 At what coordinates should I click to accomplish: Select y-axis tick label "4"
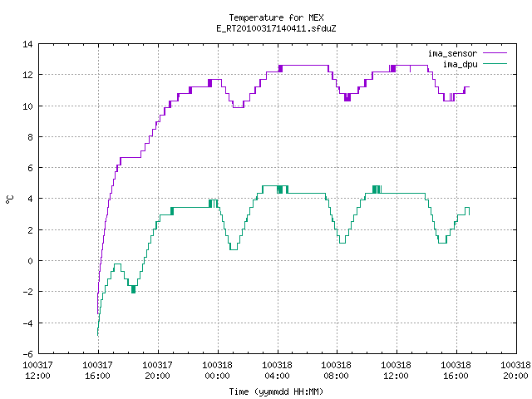pos(30,199)
